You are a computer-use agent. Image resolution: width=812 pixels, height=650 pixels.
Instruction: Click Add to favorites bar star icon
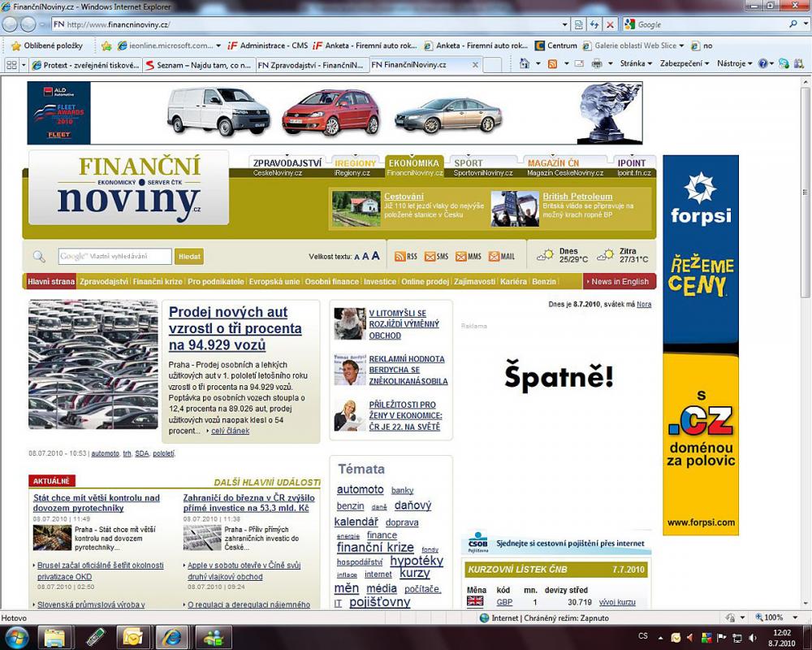(x=106, y=45)
